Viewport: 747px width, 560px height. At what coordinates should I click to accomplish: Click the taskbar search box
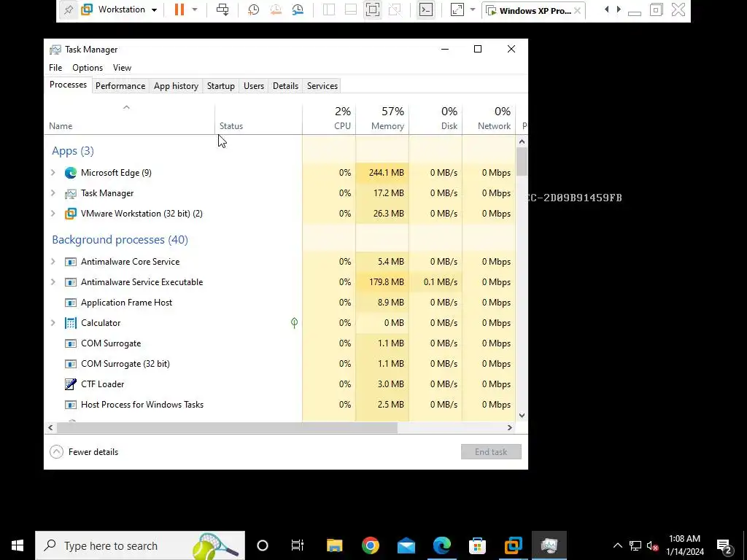pyautogui.click(x=140, y=545)
